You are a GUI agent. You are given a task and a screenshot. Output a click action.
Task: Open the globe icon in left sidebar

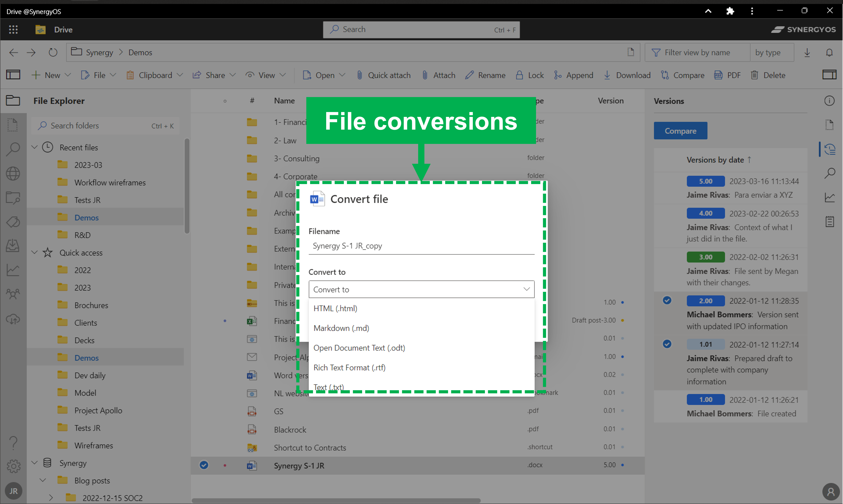click(x=13, y=174)
